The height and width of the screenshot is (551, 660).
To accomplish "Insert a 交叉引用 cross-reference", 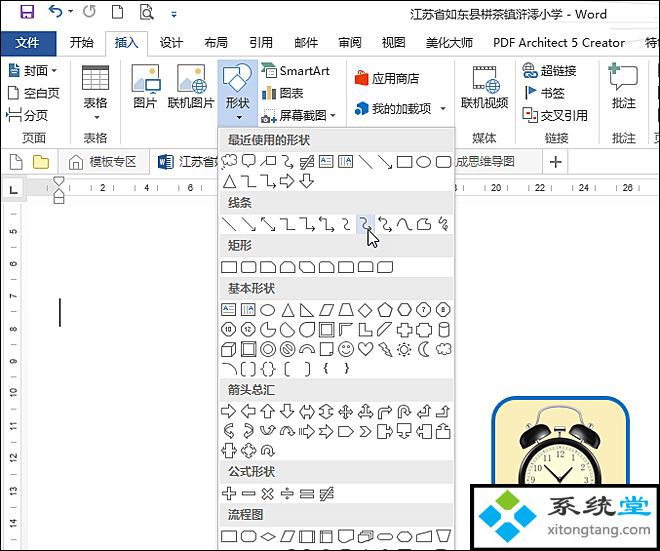I will click(555, 115).
